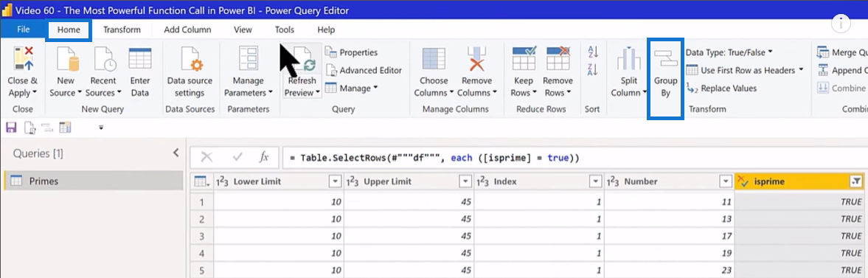Select the Number column header

point(669,181)
